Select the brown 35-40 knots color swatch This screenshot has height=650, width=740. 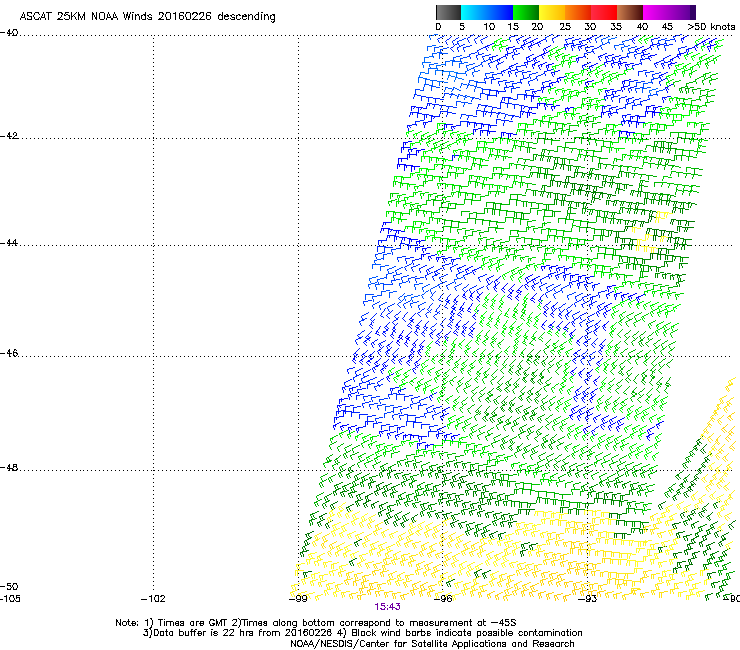coord(630,12)
